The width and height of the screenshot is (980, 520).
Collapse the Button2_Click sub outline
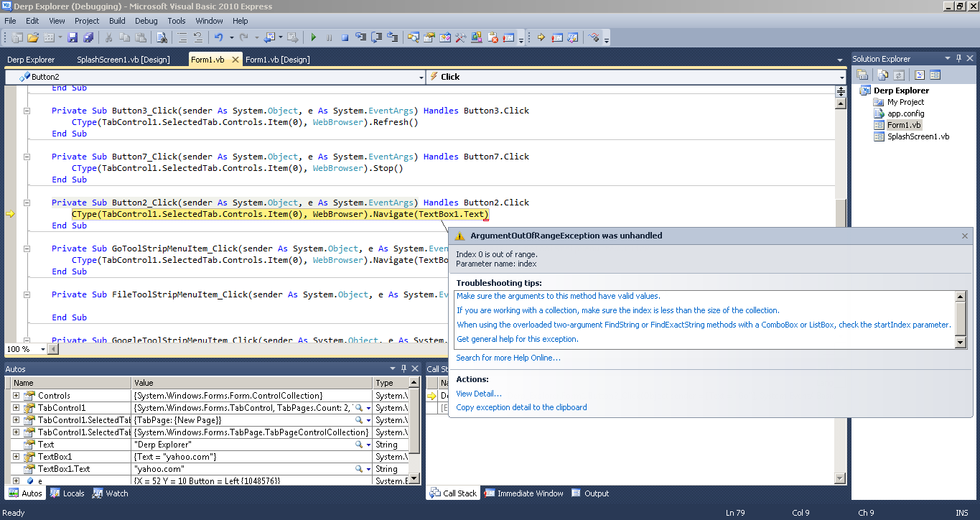pyautogui.click(x=27, y=203)
